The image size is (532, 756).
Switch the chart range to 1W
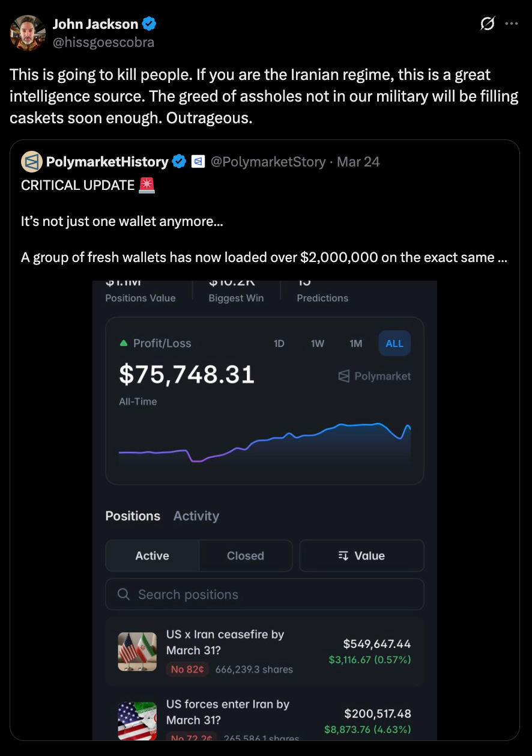point(318,344)
